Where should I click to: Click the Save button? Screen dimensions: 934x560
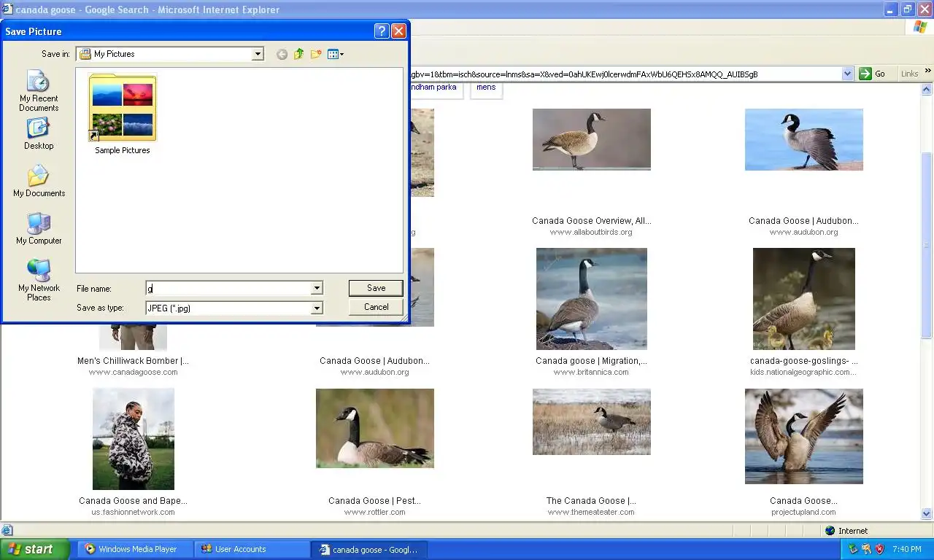point(376,288)
